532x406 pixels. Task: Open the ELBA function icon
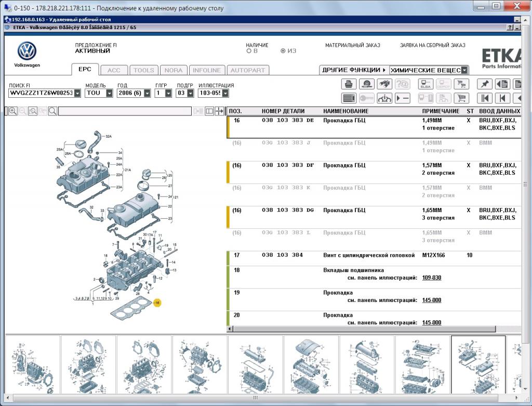425,84
